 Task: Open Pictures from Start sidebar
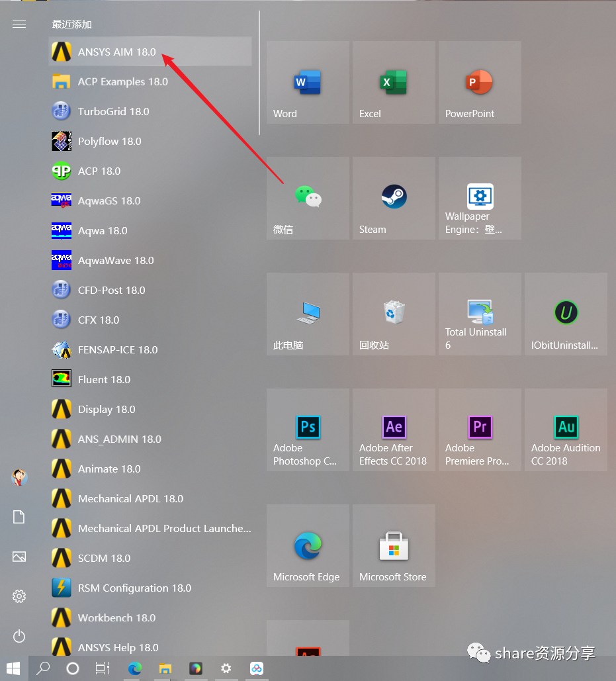click(x=19, y=557)
